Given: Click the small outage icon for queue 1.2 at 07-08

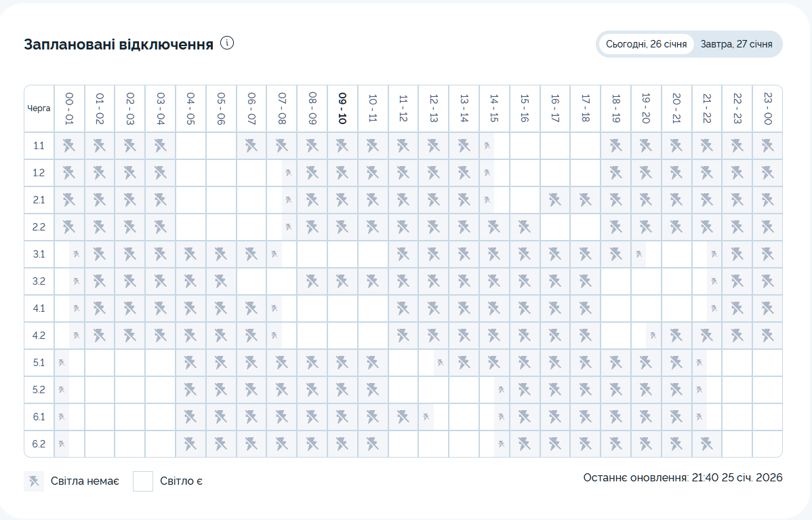Looking at the screenshot, I should coord(289,173).
